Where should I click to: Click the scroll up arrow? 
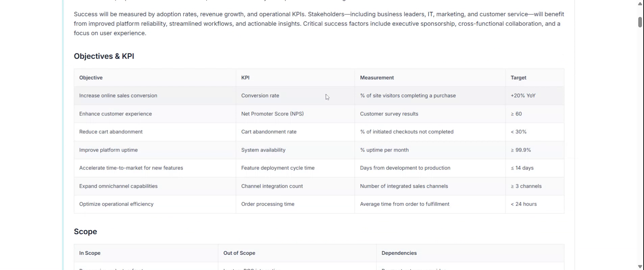640,4
